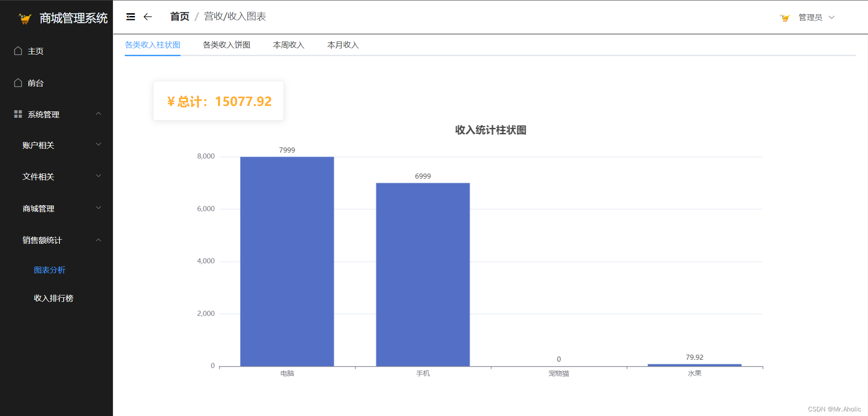The width and height of the screenshot is (868, 416).
Task: Select 系统管理 in the sidebar
Action: (x=56, y=115)
